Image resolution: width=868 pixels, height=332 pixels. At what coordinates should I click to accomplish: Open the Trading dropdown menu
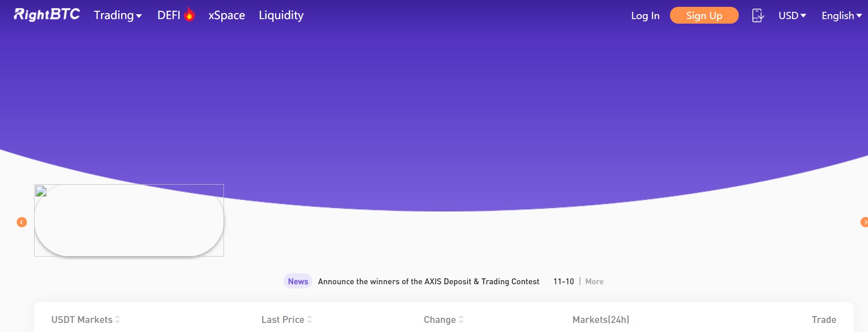117,15
